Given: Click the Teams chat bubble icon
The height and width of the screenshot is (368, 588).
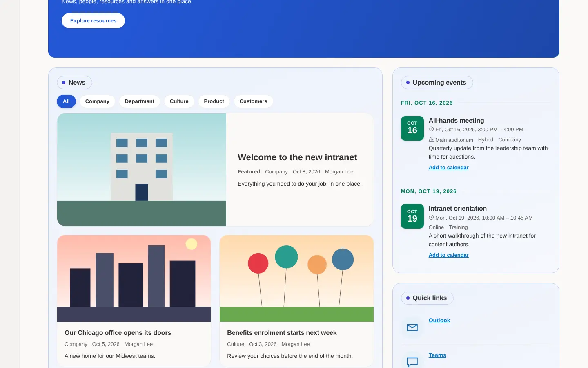Looking at the screenshot, I should 412,362.
